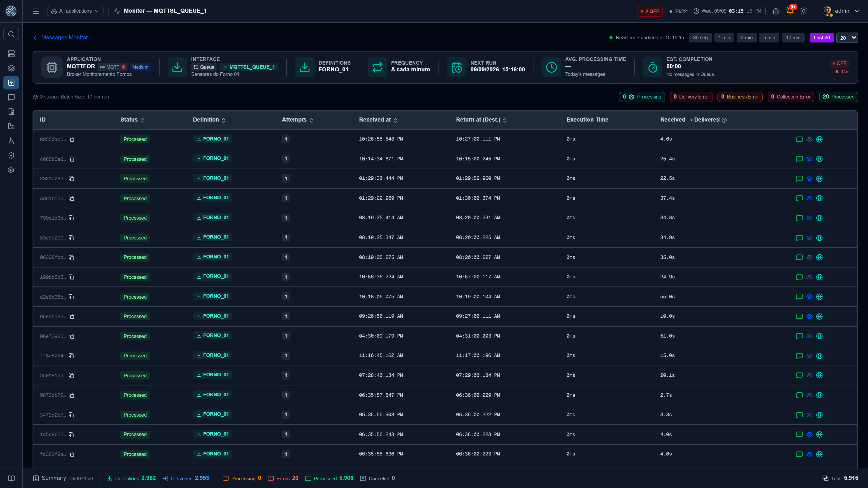868x488 pixels.
Task: Open notifications bell icon
Action: coord(790,11)
